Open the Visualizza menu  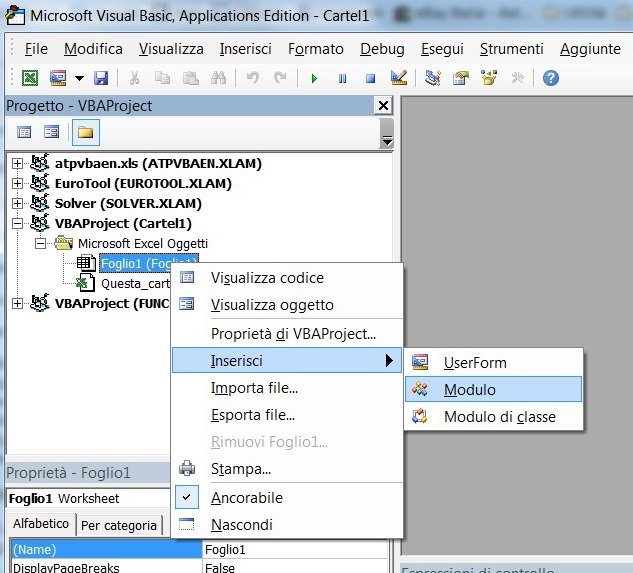[x=171, y=49]
